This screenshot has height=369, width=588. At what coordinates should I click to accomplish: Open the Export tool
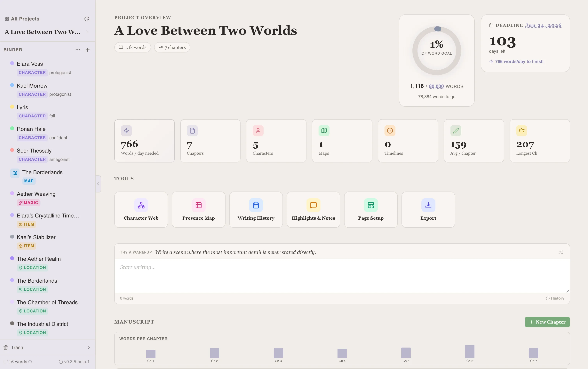[428, 209]
